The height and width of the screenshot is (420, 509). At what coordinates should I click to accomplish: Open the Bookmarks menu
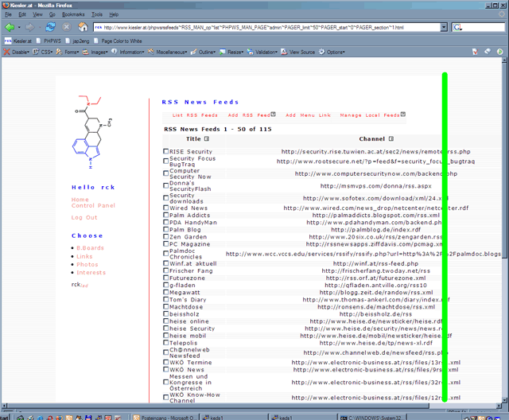click(x=74, y=14)
